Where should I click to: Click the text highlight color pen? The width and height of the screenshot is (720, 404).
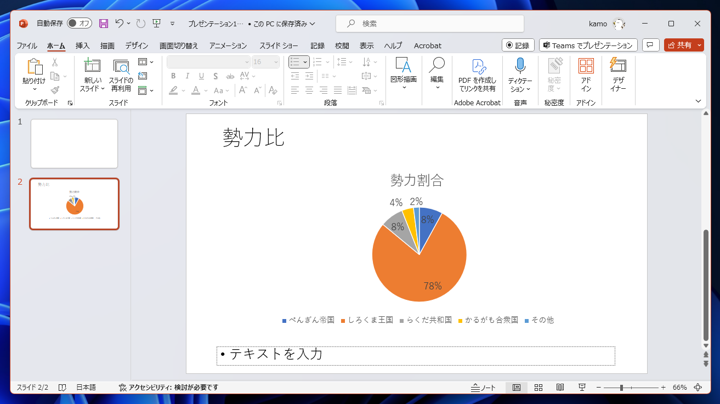(x=173, y=90)
